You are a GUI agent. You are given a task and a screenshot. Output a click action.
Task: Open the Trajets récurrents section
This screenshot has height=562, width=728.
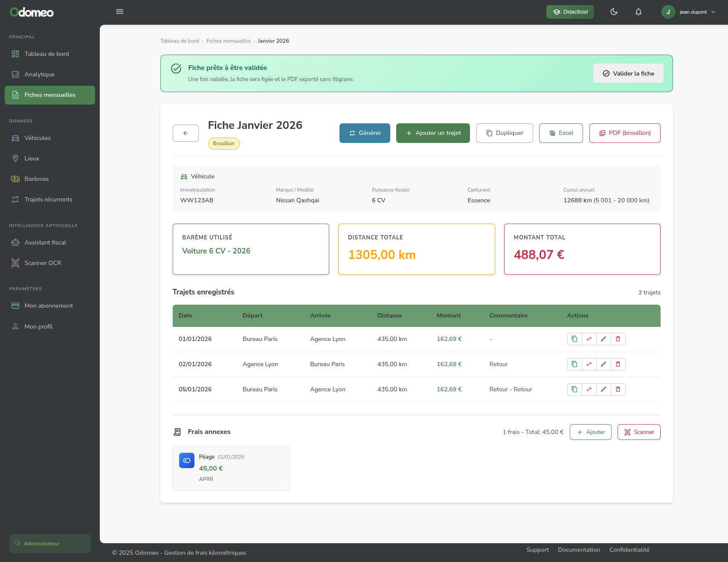point(49,199)
